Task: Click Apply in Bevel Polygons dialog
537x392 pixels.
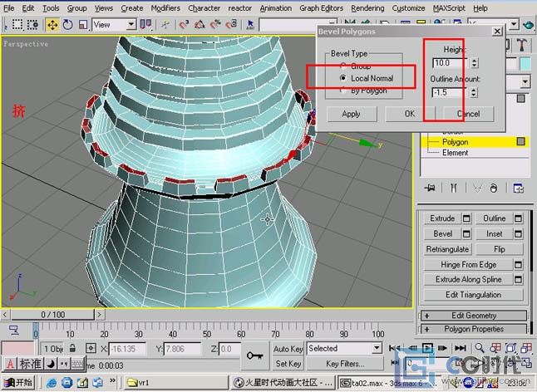Action: pos(352,114)
